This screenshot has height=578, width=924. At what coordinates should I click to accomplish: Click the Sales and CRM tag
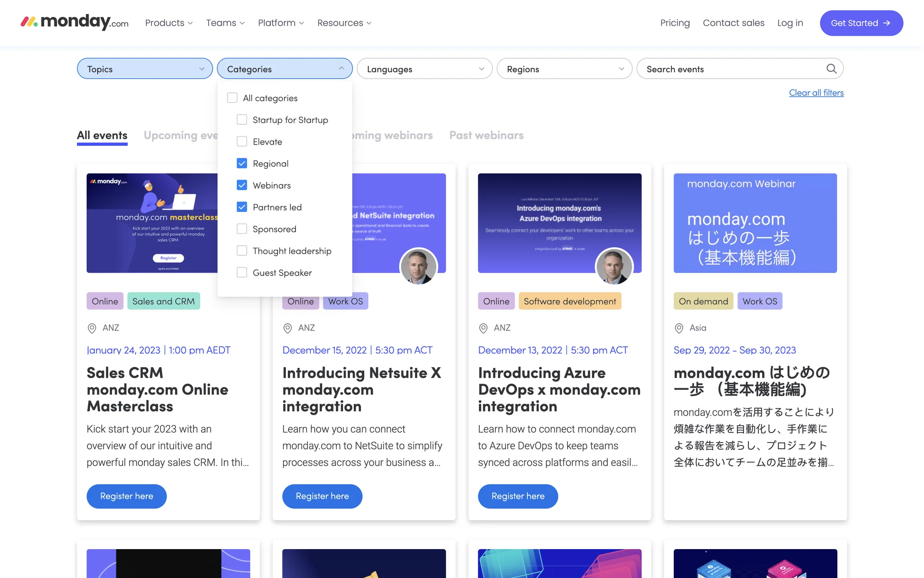[x=163, y=301]
